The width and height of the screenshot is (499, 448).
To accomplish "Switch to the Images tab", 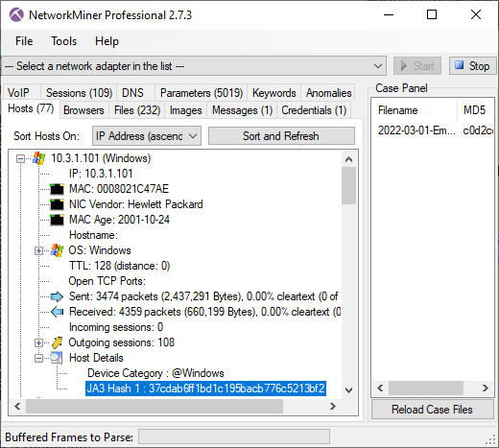I will 186,110.
